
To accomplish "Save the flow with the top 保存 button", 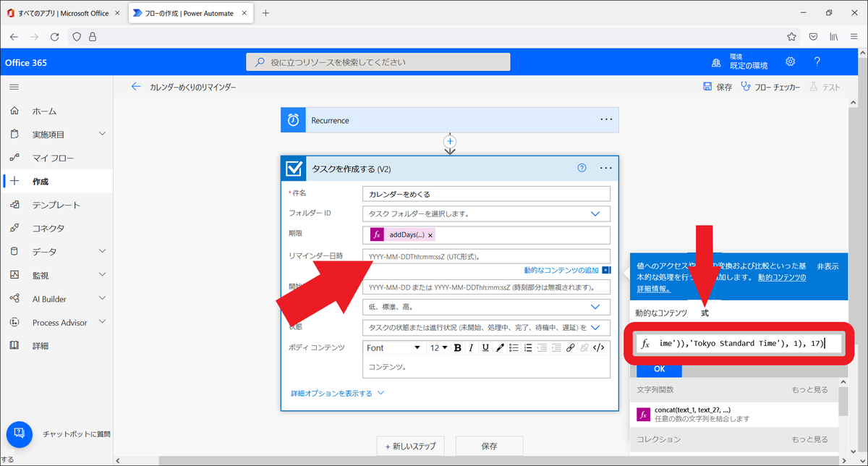I will [718, 87].
